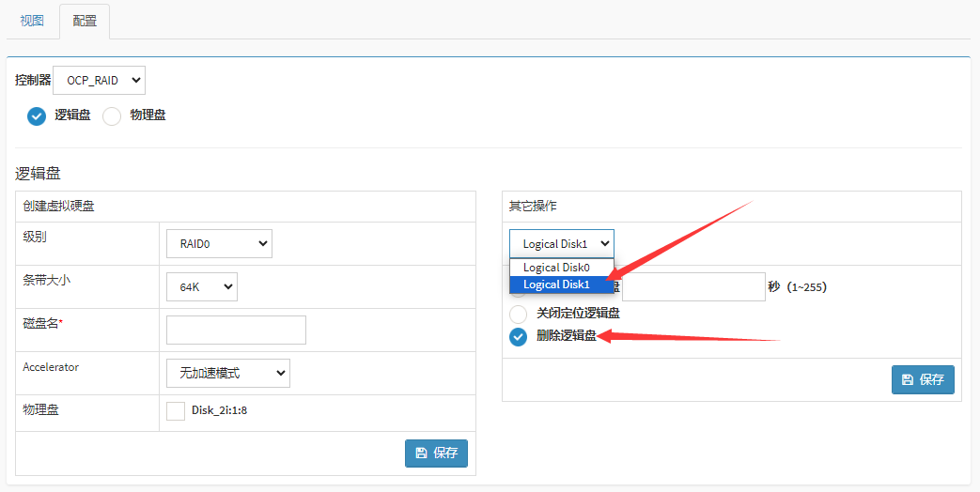The width and height of the screenshot is (980, 492).
Task: Select the 逻辑盘 radio option
Action: point(37,116)
